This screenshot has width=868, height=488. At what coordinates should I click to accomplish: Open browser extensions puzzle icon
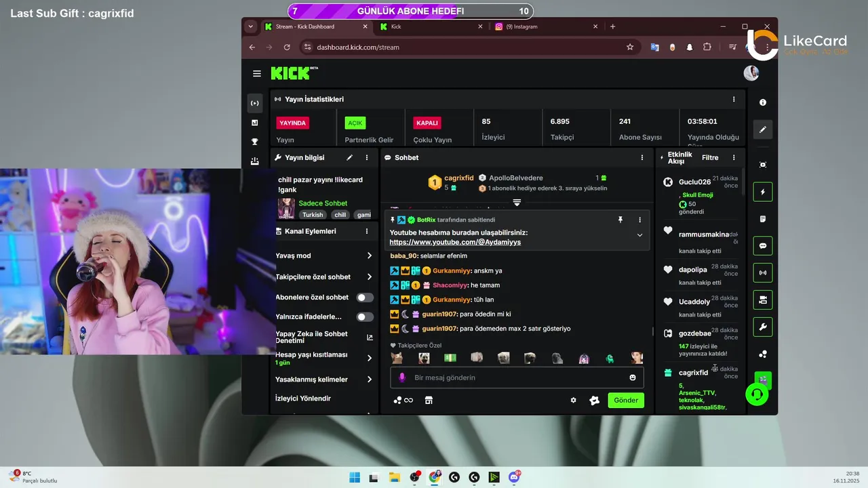coord(707,47)
